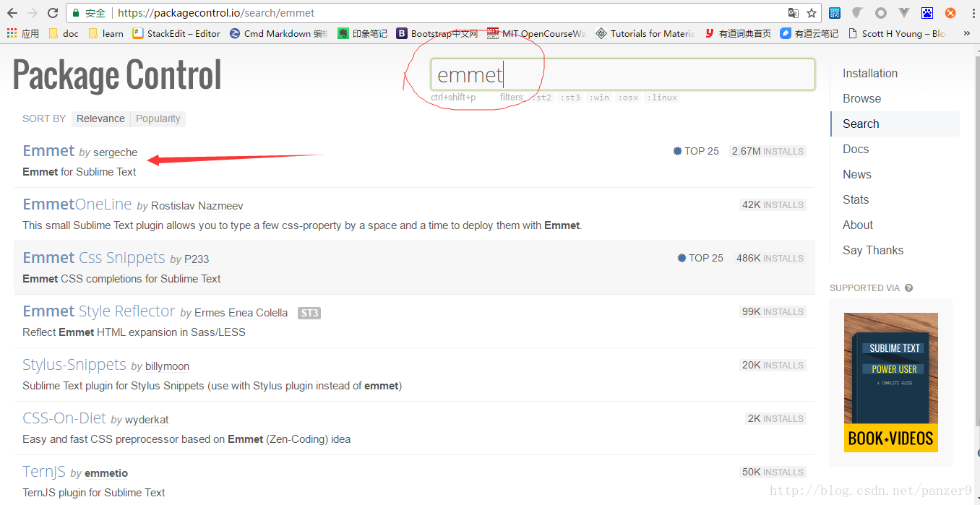Bookmark this page with the star icon
The width and height of the screenshot is (980, 505).
click(812, 13)
